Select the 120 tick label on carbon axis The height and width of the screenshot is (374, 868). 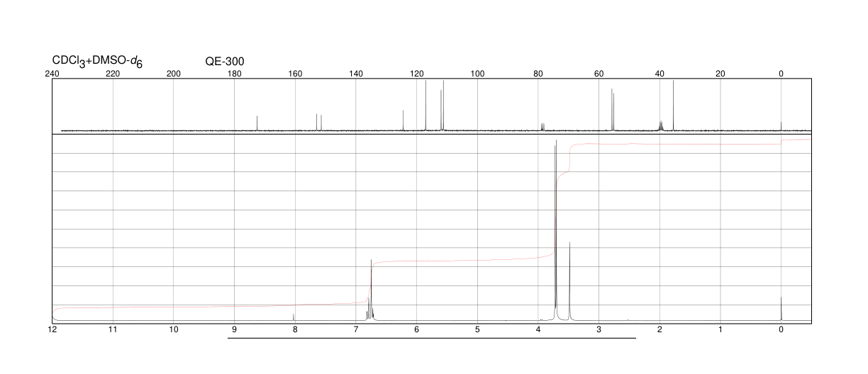tap(416, 74)
